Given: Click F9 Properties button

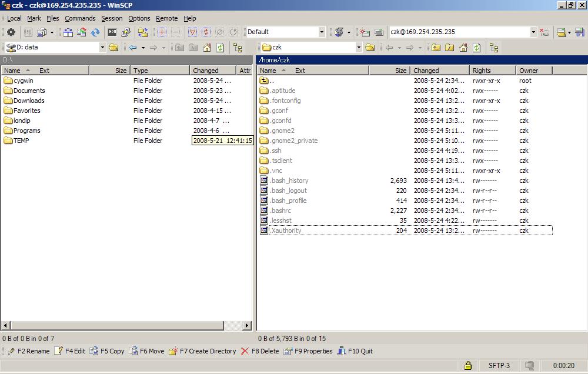Looking at the screenshot, I should point(308,351).
